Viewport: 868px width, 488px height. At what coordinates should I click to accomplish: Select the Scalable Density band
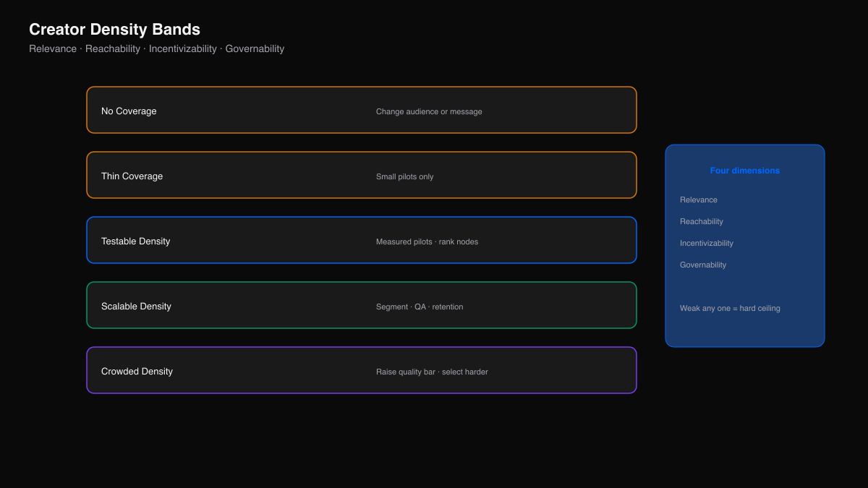pos(362,305)
